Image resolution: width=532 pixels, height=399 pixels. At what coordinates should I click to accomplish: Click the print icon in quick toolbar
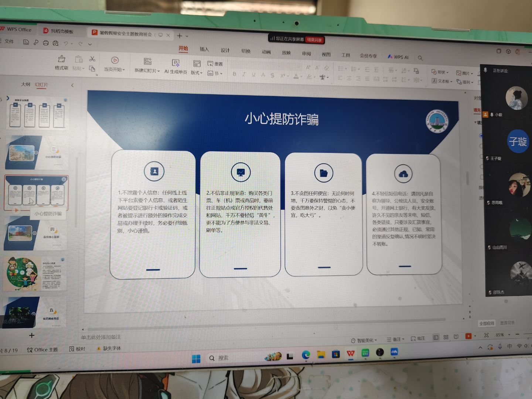(x=46, y=43)
